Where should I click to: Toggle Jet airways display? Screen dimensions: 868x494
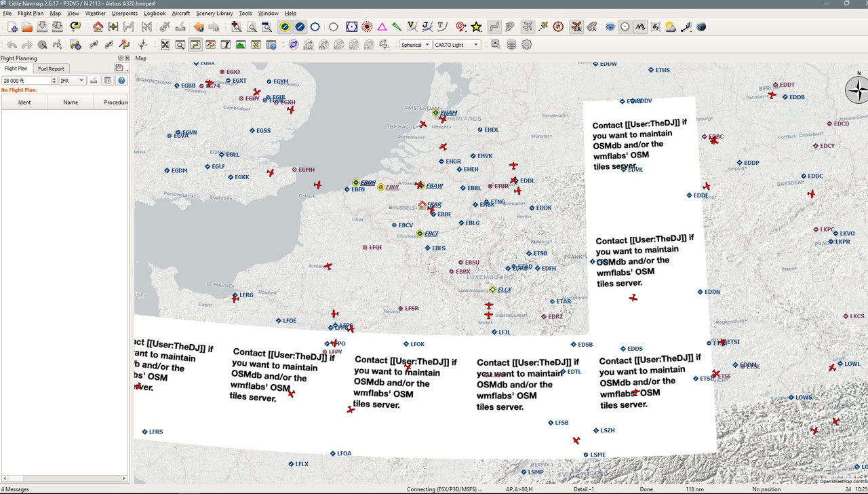pyautogui.click(x=427, y=27)
